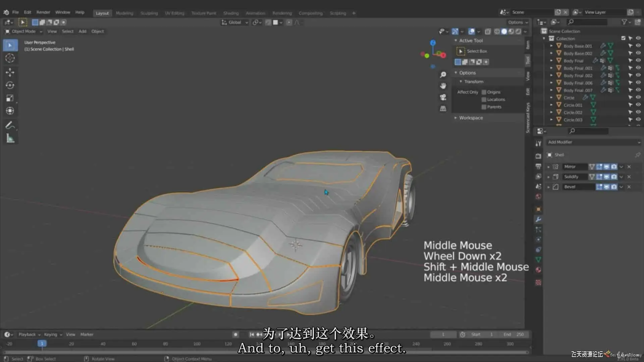Open the Render menu
The height and width of the screenshot is (362, 644).
[x=43, y=12]
